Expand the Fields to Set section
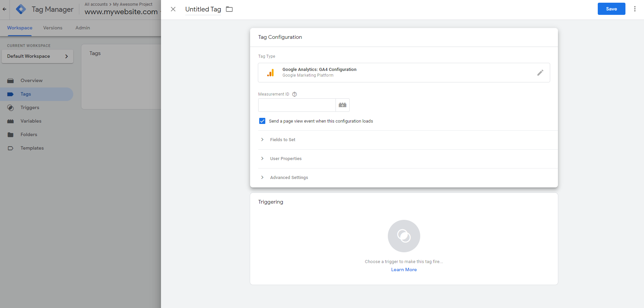 pyautogui.click(x=283, y=140)
